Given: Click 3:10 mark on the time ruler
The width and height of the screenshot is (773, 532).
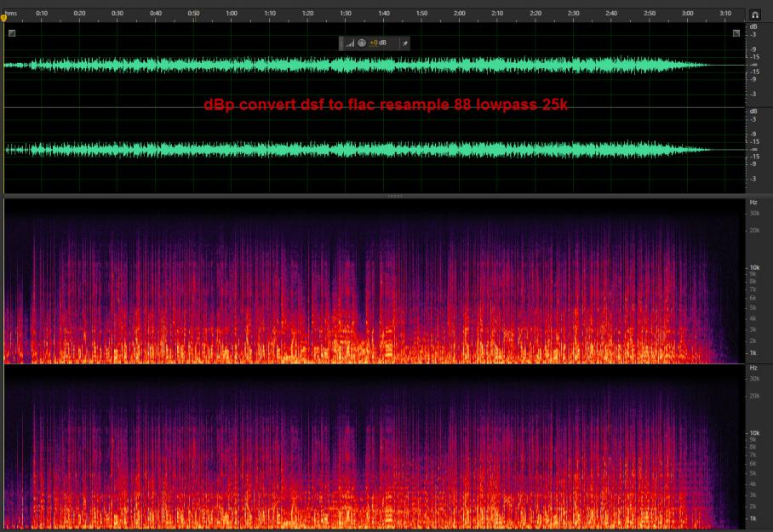Looking at the screenshot, I should coord(725,14).
